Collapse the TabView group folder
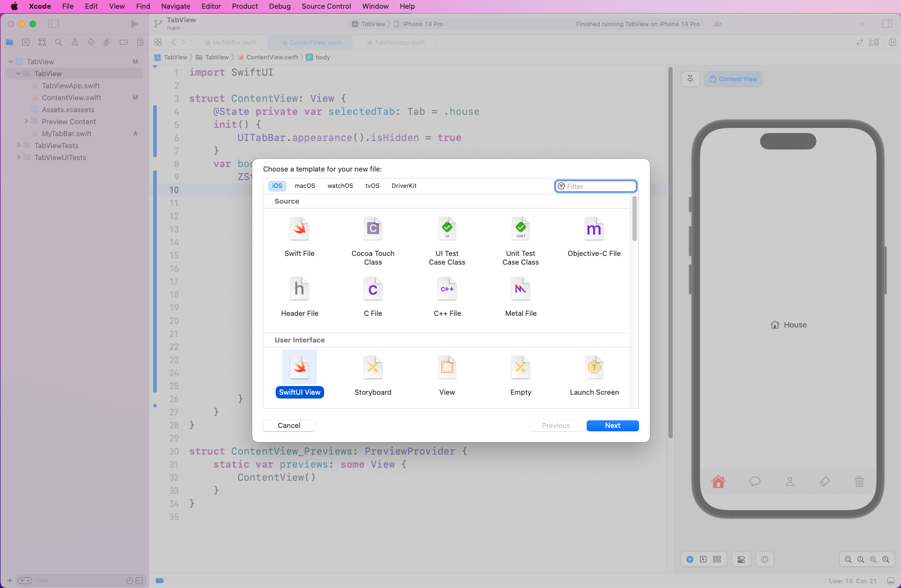 [x=18, y=73]
